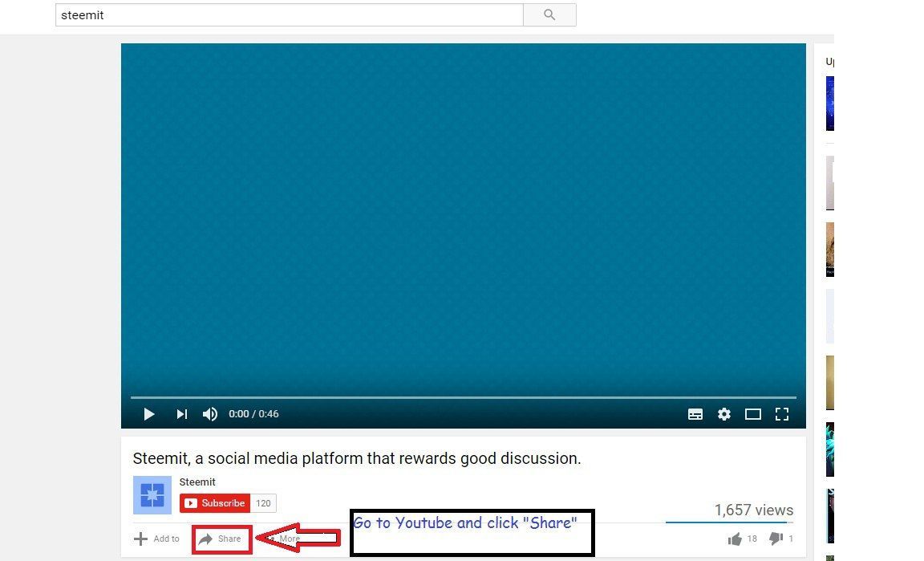
Task: Mute the video volume speaker icon
Action: pyautogui.click(x=210, y=414)
